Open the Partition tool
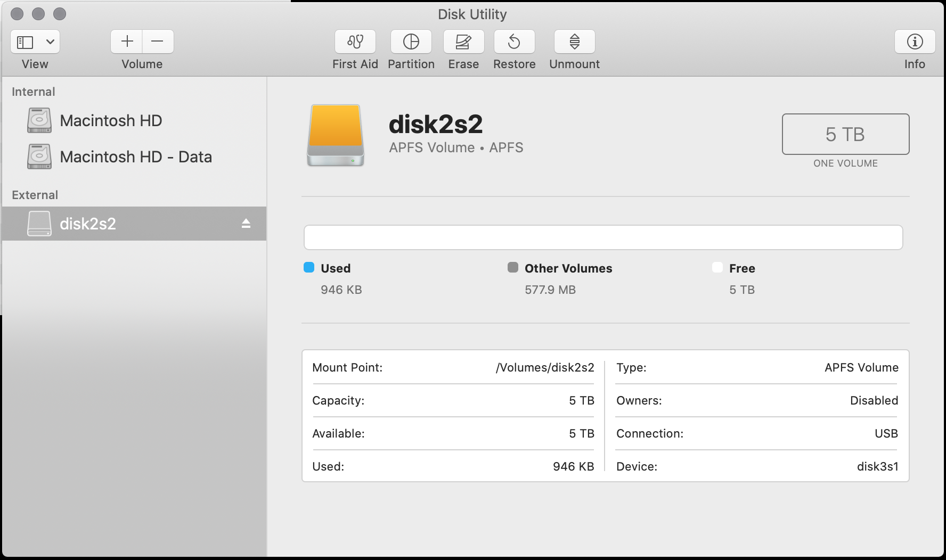Viewport: 946px width, 560px height. pos(411,42)
